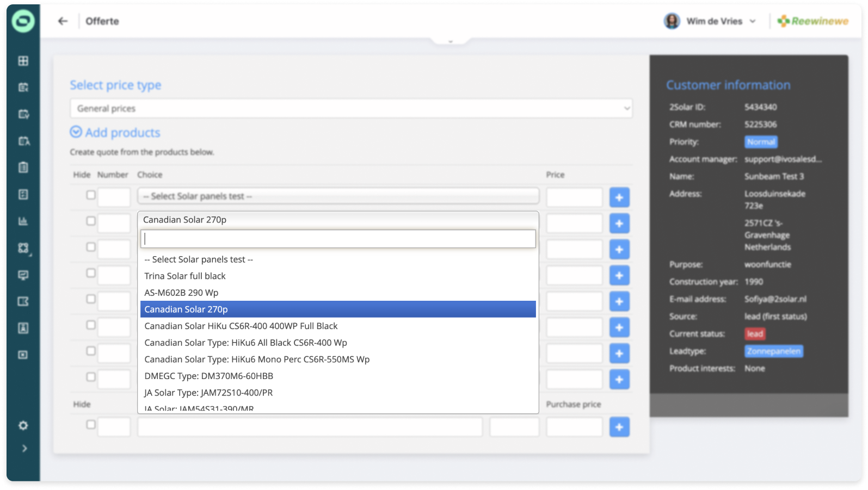The width and height of the screenshot is (868, 490).
Task: Tick Hide checkbox in third product row
Action: (91, 247)
